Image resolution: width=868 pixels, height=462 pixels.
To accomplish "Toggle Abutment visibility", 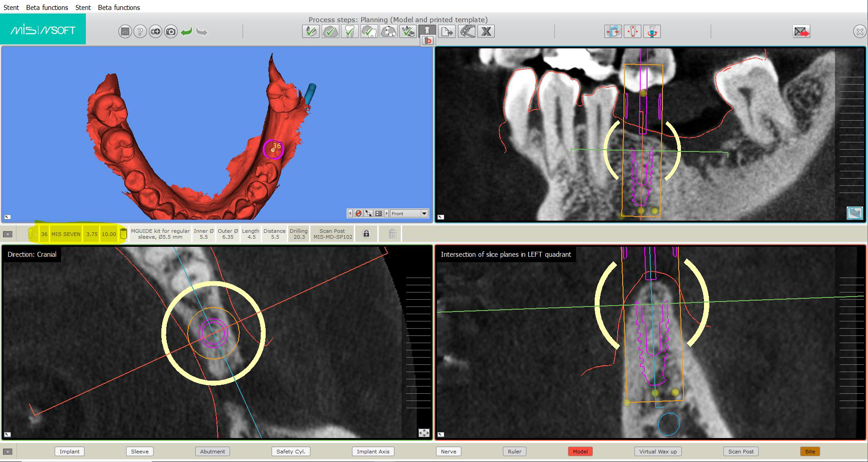I will tap(212, 452).
